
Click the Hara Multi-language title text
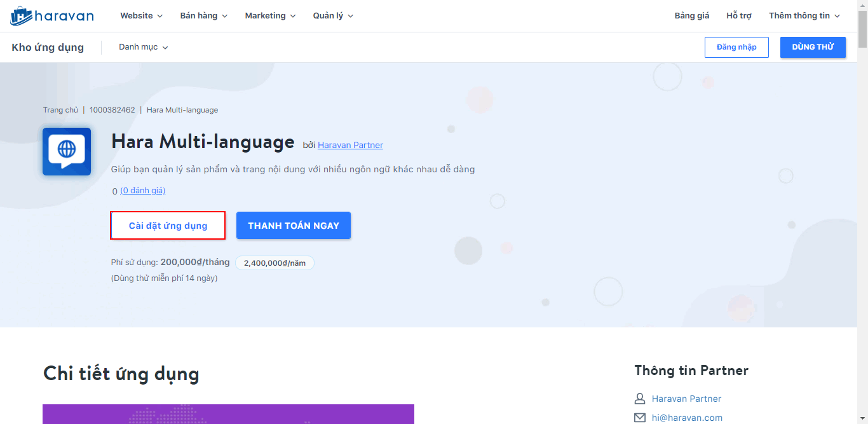[x=203, y=142]
